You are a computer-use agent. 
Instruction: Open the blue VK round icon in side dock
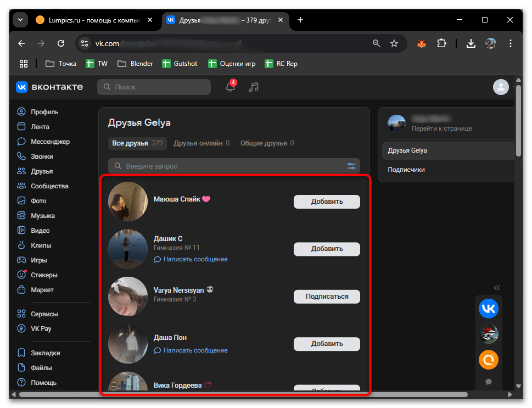coord(489,308)
